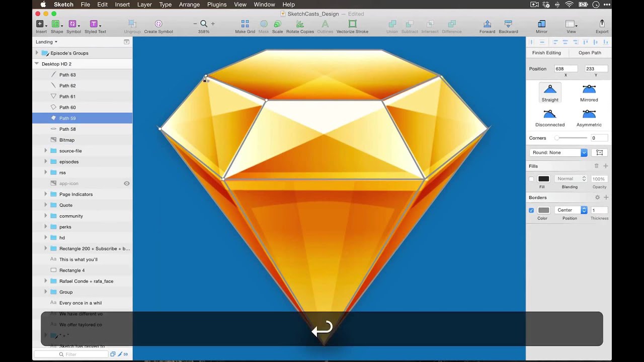The height and width of the screenshot is (362, 644).
Task: Enable the Fill checkbox
Action: pos(531,179)
